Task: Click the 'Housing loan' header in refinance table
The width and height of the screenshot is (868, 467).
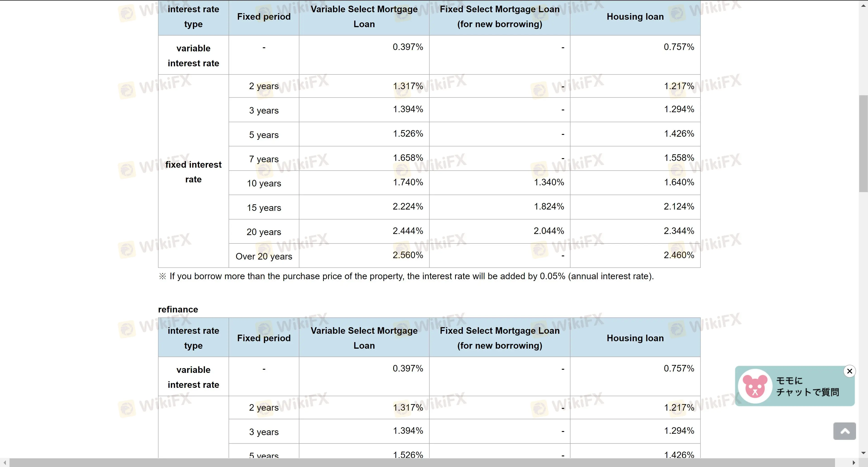Action: pyautogui.click(x=635, y=338)
